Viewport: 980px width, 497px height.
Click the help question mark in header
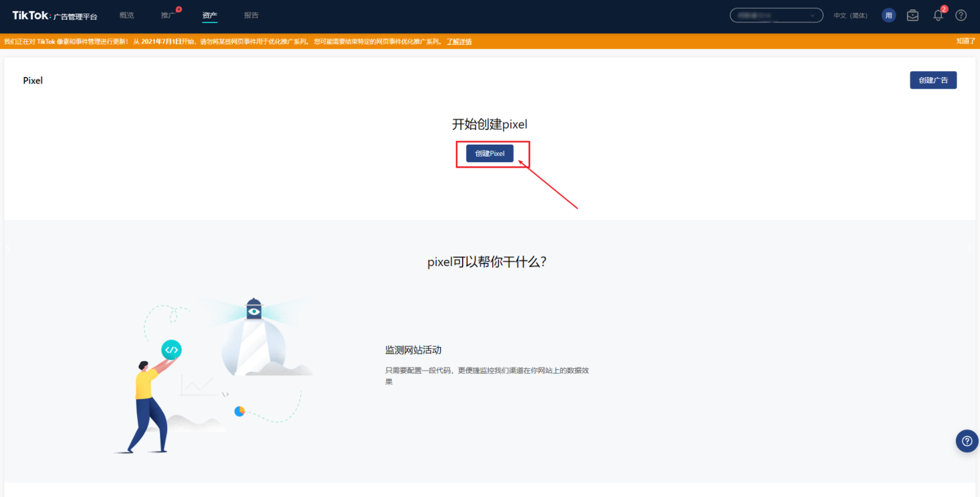(961, 16)
